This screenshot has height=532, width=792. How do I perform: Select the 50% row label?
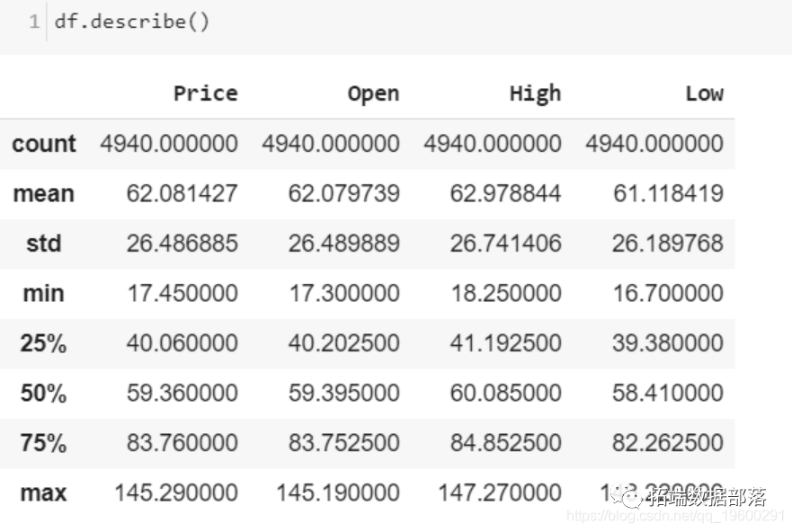(44, 393)
